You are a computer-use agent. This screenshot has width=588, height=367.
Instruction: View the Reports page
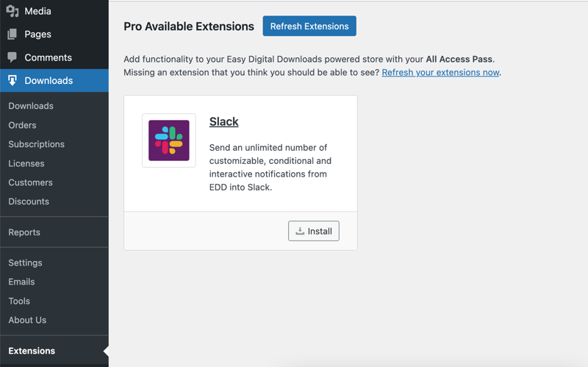point(24,232)
